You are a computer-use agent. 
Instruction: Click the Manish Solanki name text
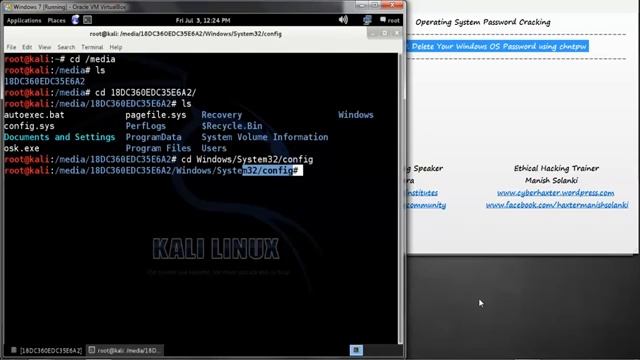(x=551, y=180)
